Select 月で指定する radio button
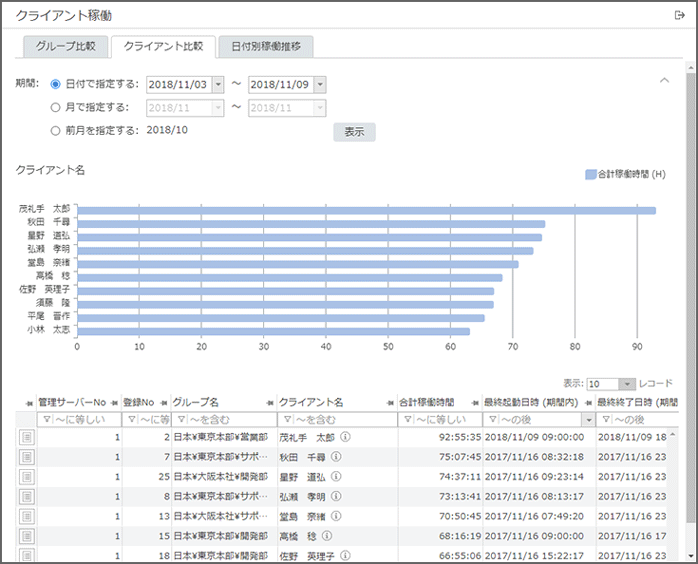 [x=55, y=107]
